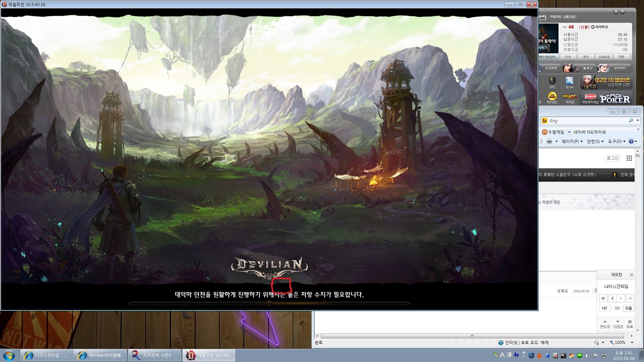Close the 리모컨 remote panel
The width and height of the screenshot is (644, 362).
click(631, 275)
